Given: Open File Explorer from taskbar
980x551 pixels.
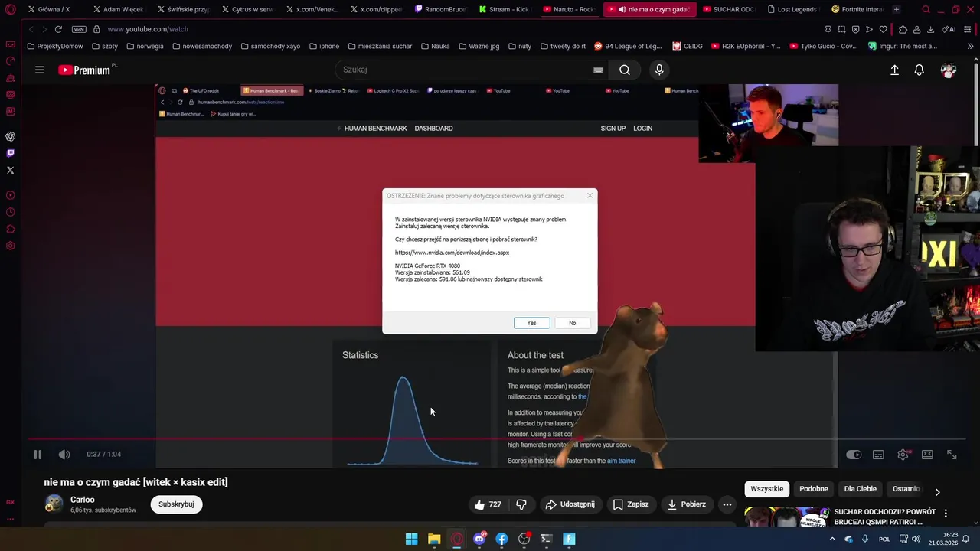Looking at the screenshot, I should point(434,539).
